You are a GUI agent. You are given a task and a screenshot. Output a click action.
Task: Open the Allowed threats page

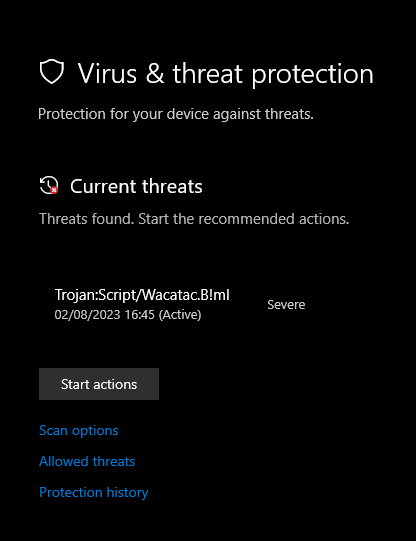point(87,461)
